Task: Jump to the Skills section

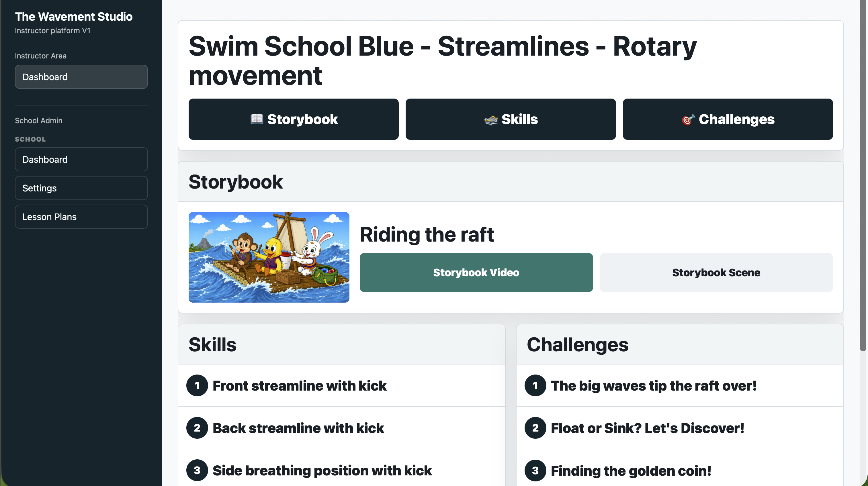Action: (511, 119)
